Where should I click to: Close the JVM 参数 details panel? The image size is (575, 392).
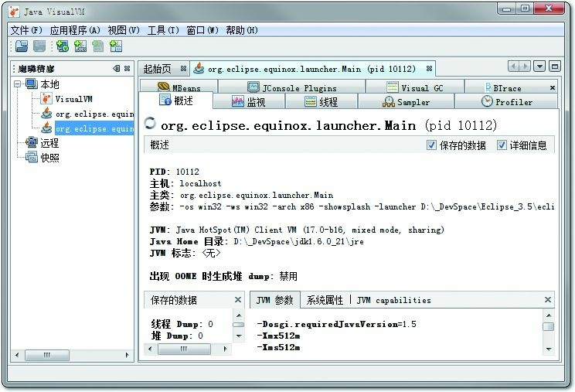(548, 300)
